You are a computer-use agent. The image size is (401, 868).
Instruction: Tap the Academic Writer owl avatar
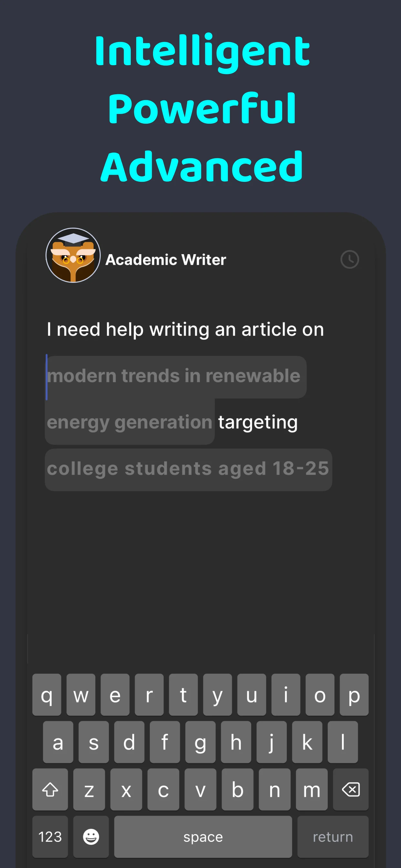73,255
